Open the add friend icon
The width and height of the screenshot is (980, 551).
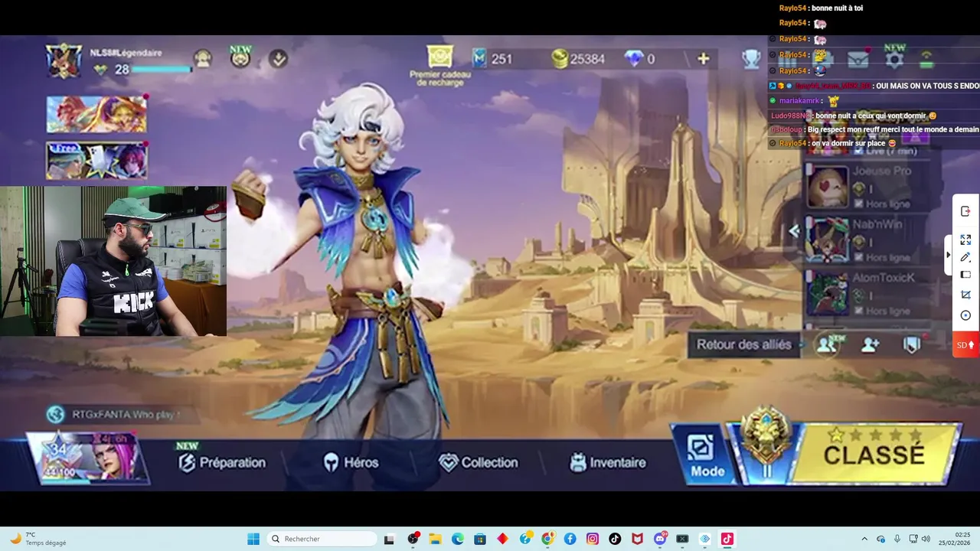[870, 345]
